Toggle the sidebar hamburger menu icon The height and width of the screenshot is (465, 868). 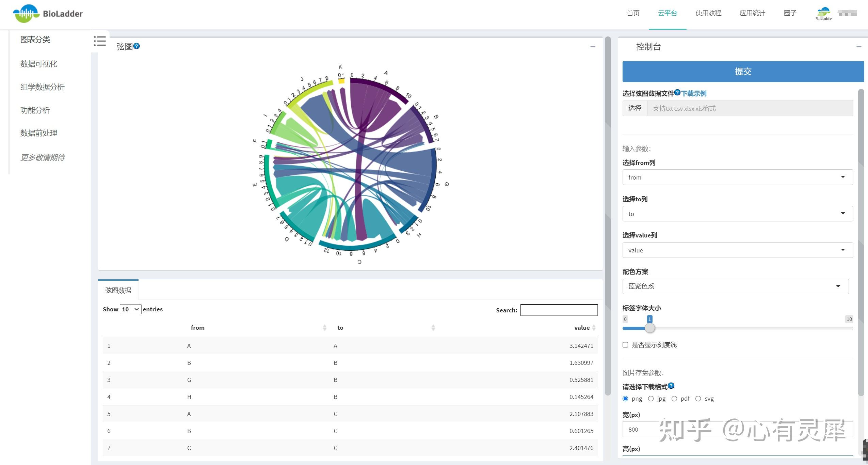(100, 41)
